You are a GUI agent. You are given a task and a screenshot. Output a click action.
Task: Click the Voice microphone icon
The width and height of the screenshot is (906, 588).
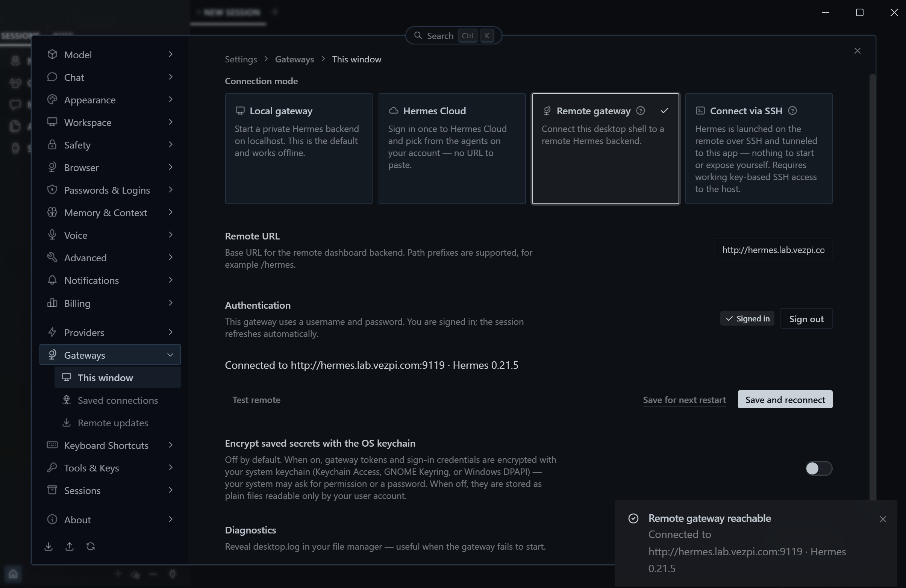(x=52, y=235)
